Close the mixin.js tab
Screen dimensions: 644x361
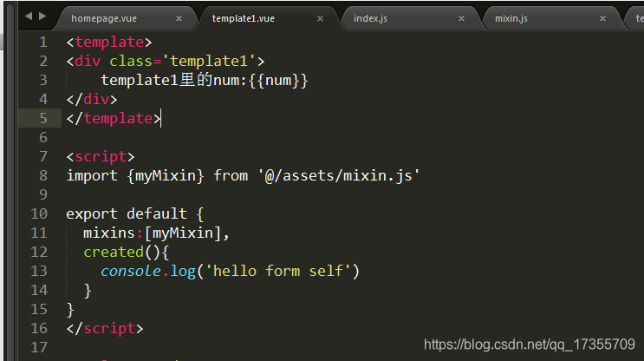click(603, 18)
